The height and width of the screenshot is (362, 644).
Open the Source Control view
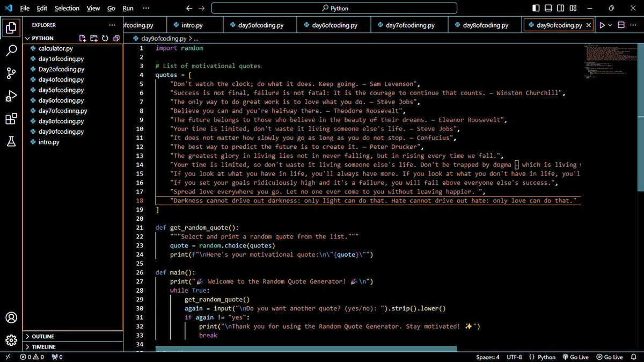[11, 74]
